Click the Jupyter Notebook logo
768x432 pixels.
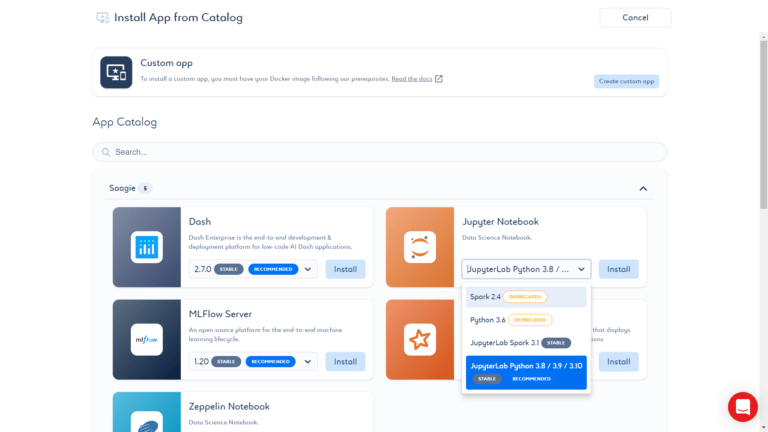point(420,247)
